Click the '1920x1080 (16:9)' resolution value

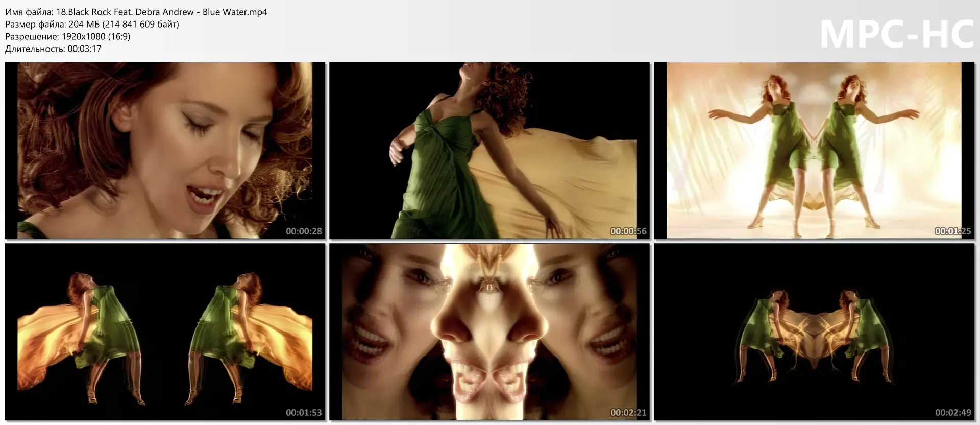point(96,36)
